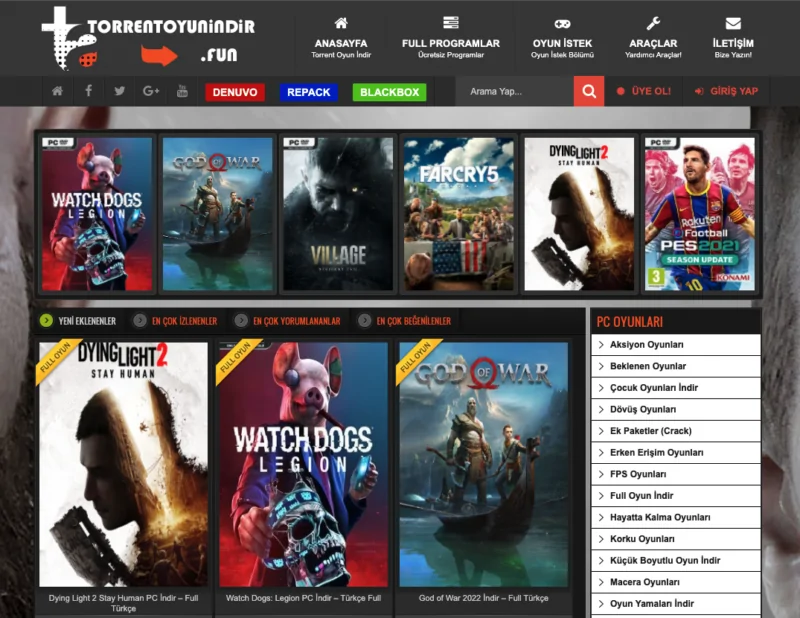Viewport: 800px width, 618px height.
Task: Click the login arrow icon beside GİRİŞ YAP
Action: (x=699, y=91)
